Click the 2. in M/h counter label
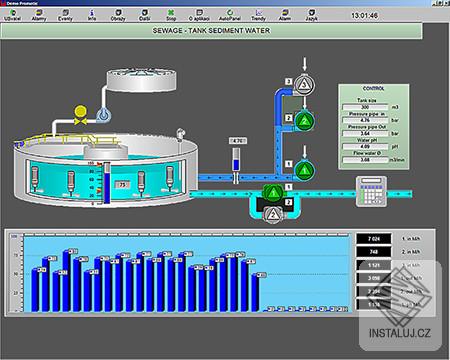 411,252
